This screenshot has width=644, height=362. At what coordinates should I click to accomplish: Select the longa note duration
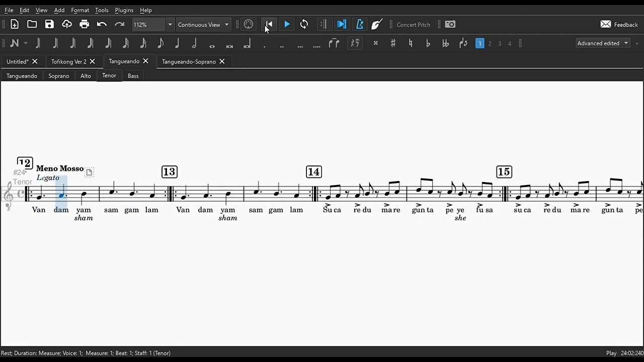(247, 44)
